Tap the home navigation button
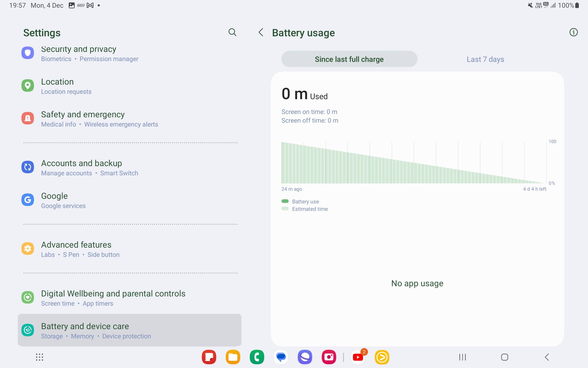 tap(505, 357)
